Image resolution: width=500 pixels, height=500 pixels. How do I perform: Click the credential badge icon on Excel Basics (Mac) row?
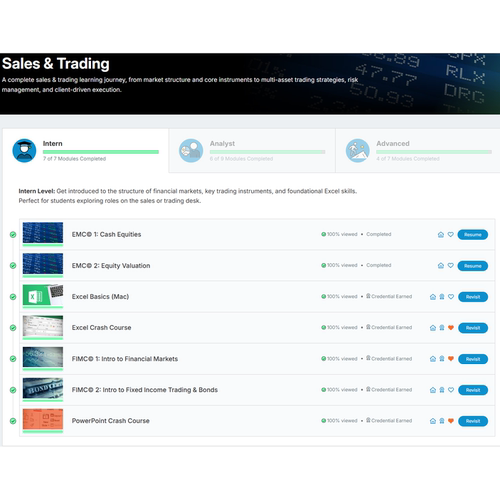pos(442,297)
